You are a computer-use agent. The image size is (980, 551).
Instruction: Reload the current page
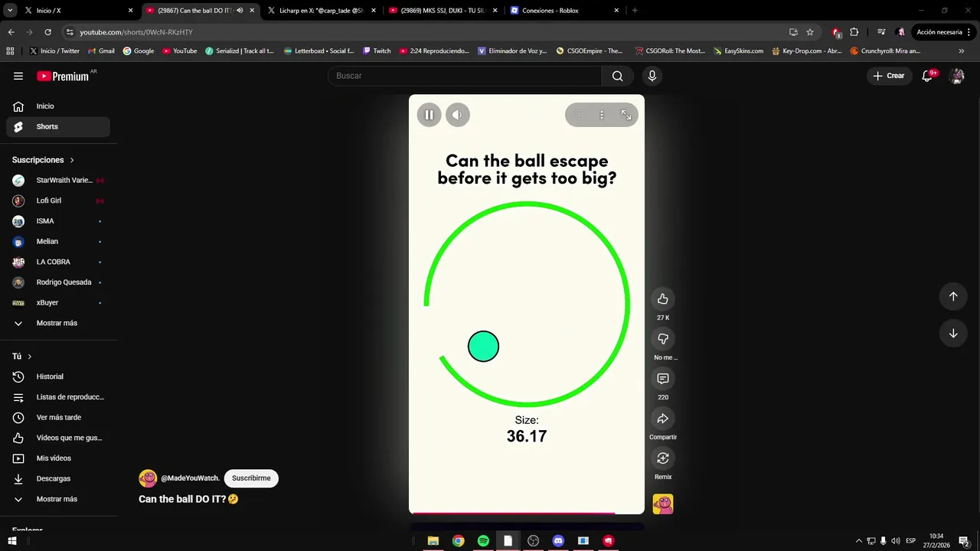tap(47, 32)
